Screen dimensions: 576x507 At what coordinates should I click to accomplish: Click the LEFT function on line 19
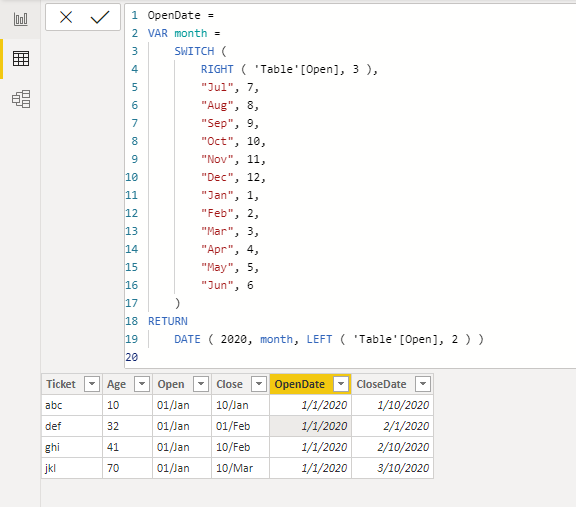point(319,339)
